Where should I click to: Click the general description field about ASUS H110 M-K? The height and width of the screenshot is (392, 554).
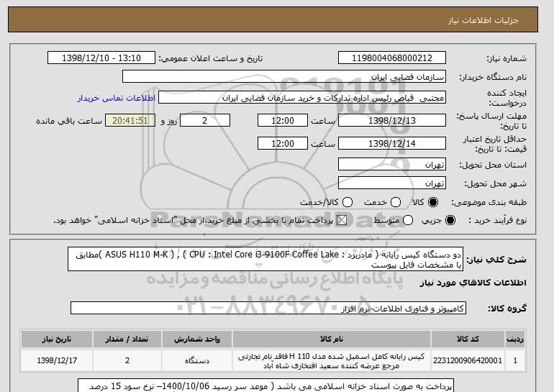265,259
